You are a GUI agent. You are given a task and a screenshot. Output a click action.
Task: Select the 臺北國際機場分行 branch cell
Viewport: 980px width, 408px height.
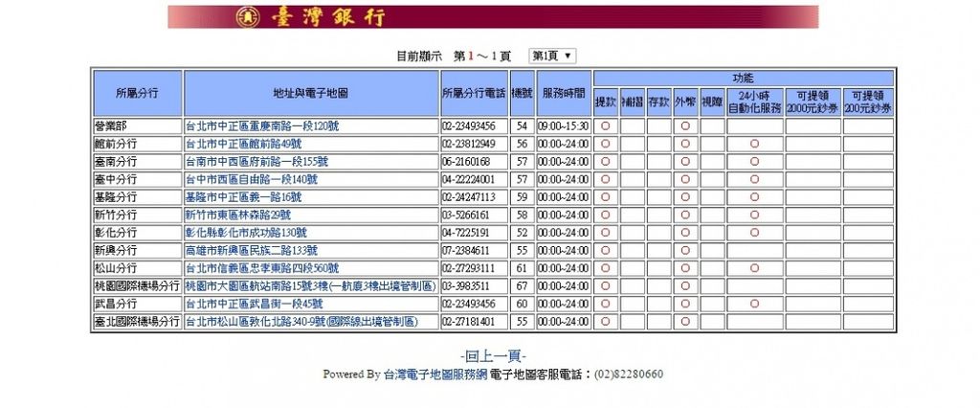(x=138, y=322)
